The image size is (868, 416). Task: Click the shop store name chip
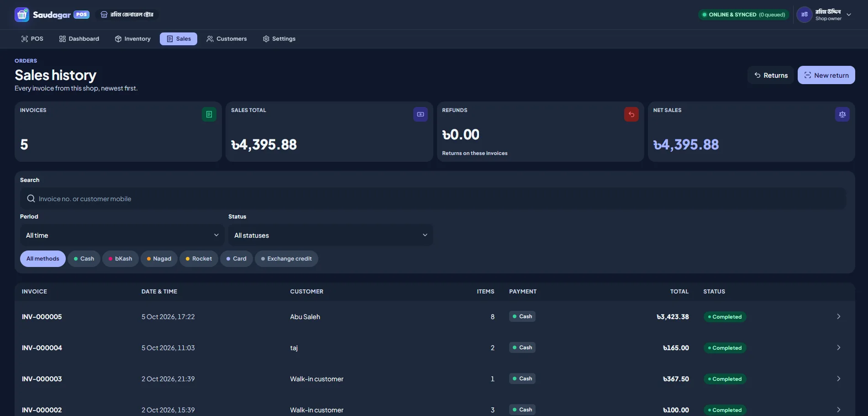tap(127, 15)
